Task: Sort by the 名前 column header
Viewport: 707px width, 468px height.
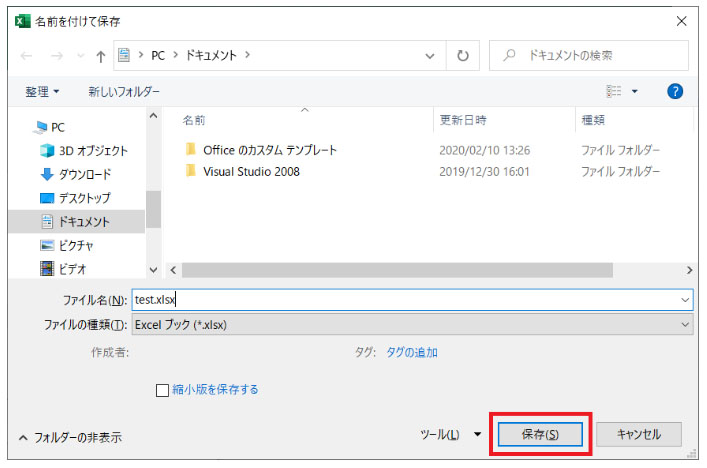Action: 194,120
